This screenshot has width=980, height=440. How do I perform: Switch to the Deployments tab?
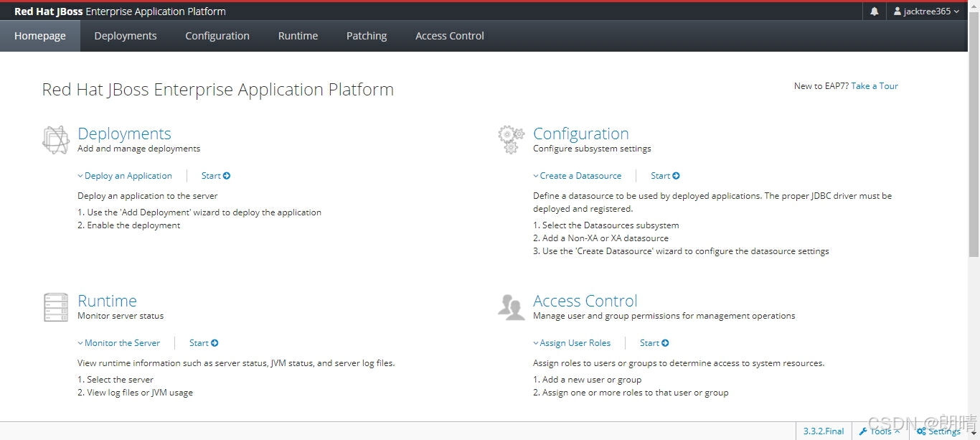pos(126,36)
